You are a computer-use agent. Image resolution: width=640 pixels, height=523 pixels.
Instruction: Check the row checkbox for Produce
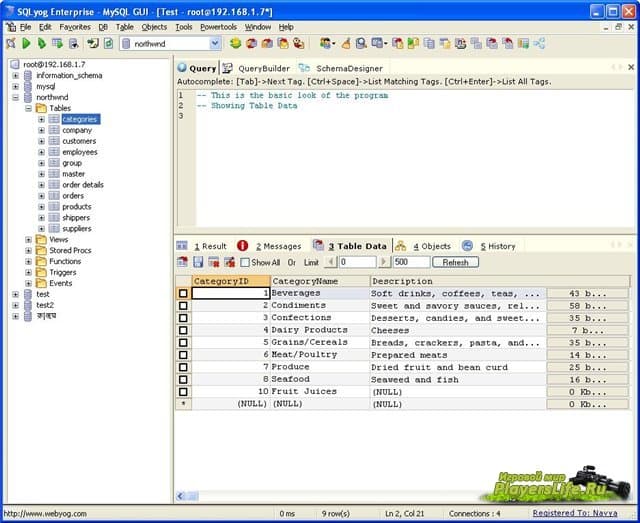tap(183, 367)
